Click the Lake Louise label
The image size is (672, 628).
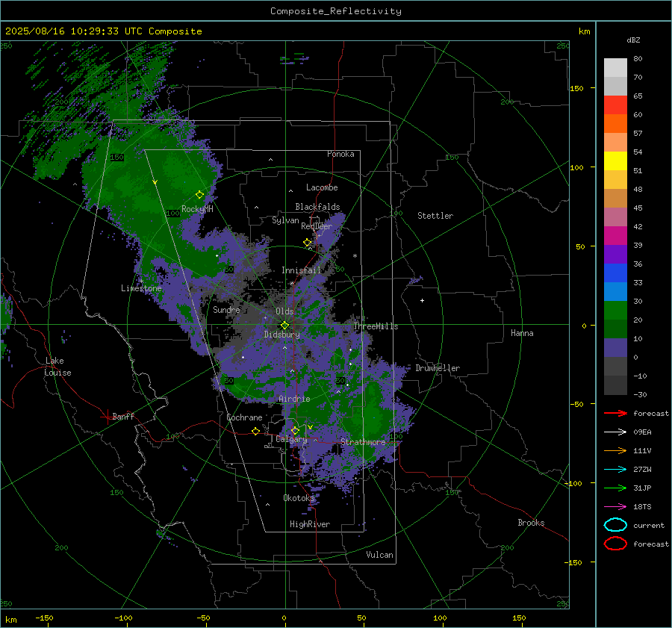pyautogui.click(x=57, y=367)
